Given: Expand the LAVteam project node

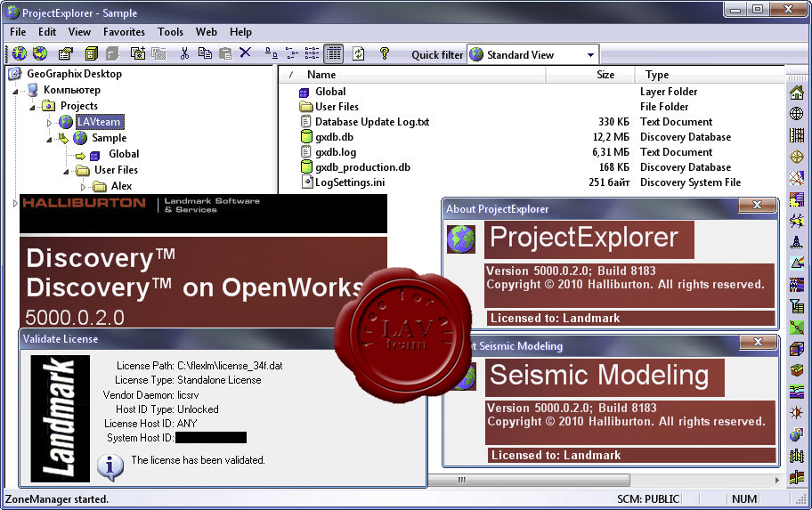Looking at the screenshot, I should coord(50,123).
